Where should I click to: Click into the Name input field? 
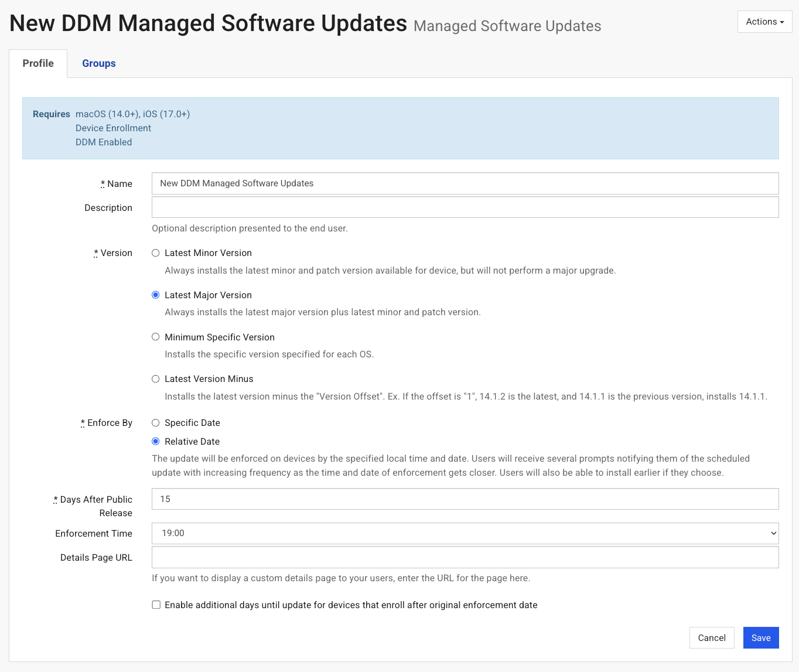(x=465, y=183)
